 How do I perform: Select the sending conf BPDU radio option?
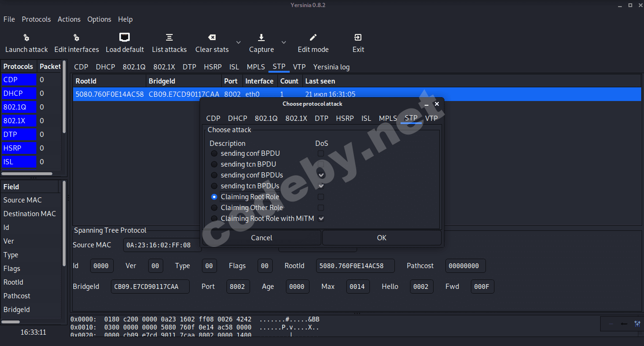pos(214,153)
